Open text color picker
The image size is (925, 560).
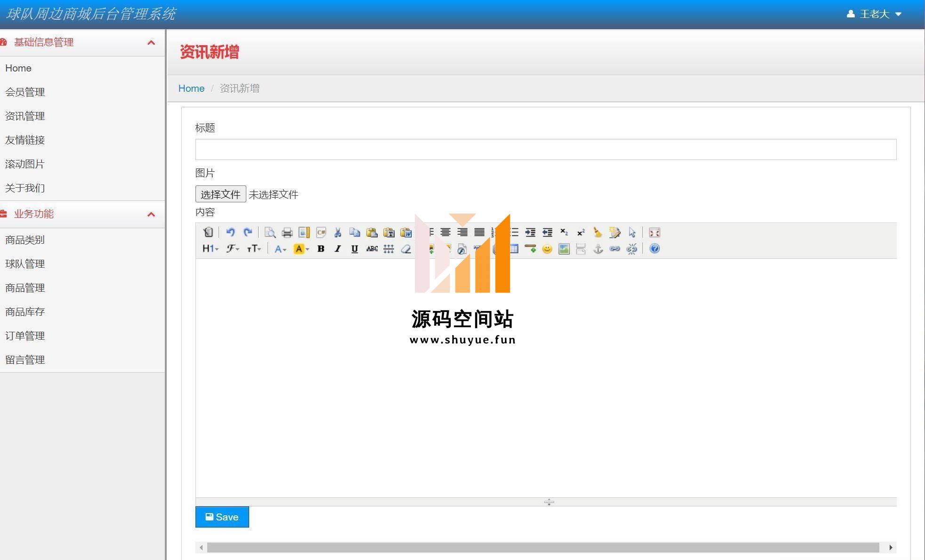point(280,248)
